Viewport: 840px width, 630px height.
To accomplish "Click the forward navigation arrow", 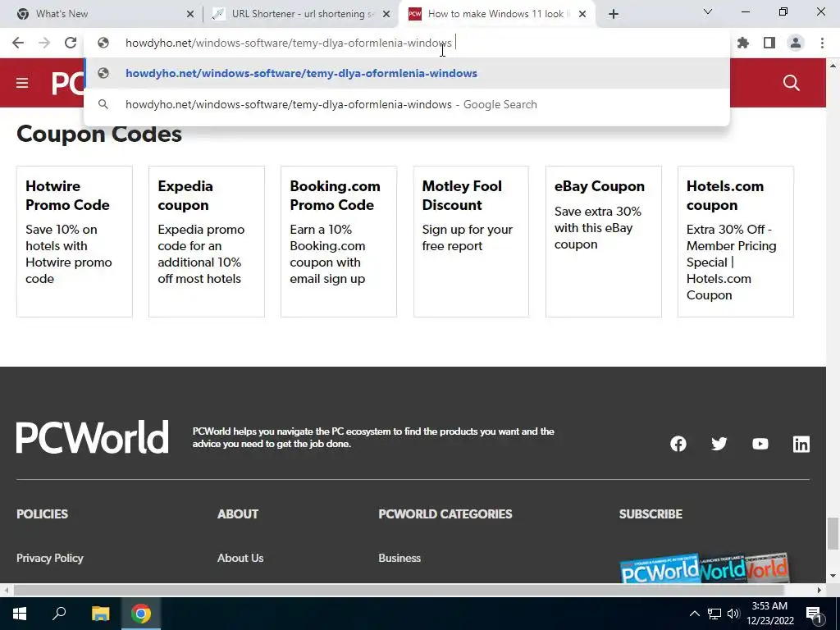I will (x=44, y=43).
